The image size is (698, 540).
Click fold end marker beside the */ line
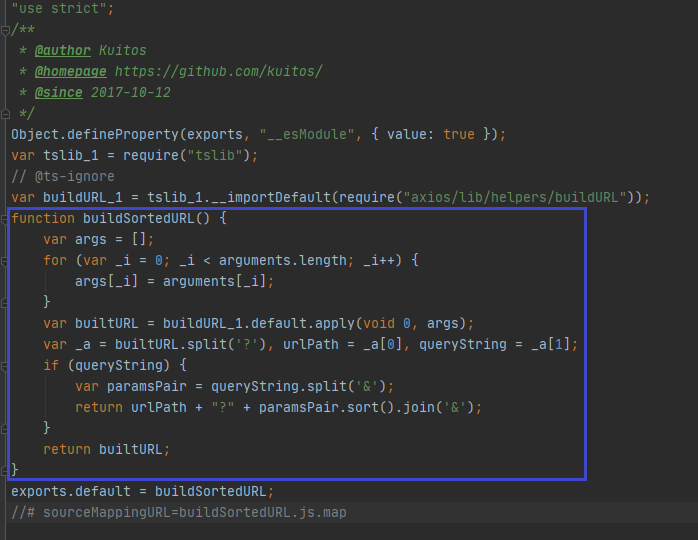point(5,114)
